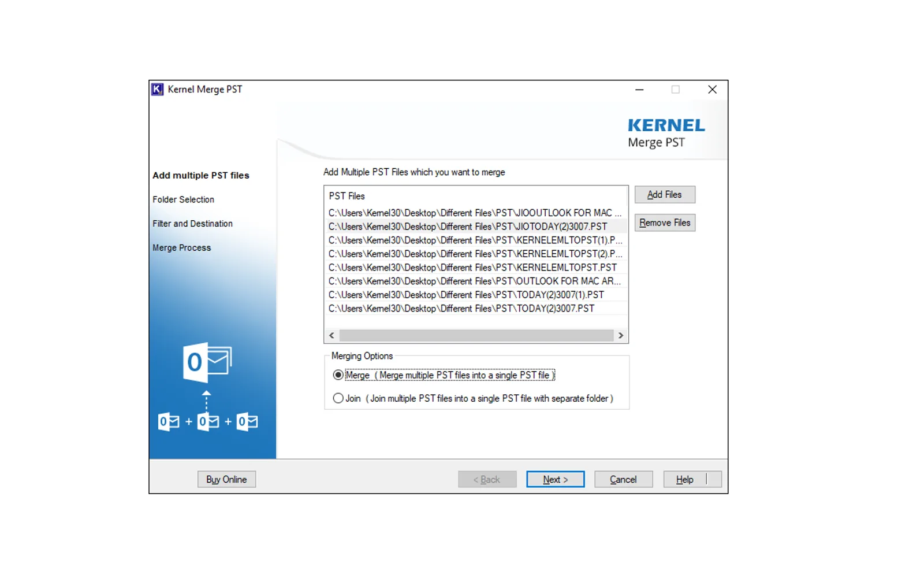Click the Folder Selection step
Screen dimensions: 924x578
(183, 199)
